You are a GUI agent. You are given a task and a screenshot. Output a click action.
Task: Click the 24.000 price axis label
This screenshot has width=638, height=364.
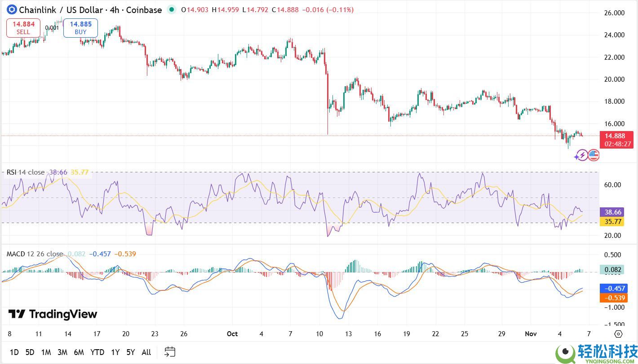(614, 35)
